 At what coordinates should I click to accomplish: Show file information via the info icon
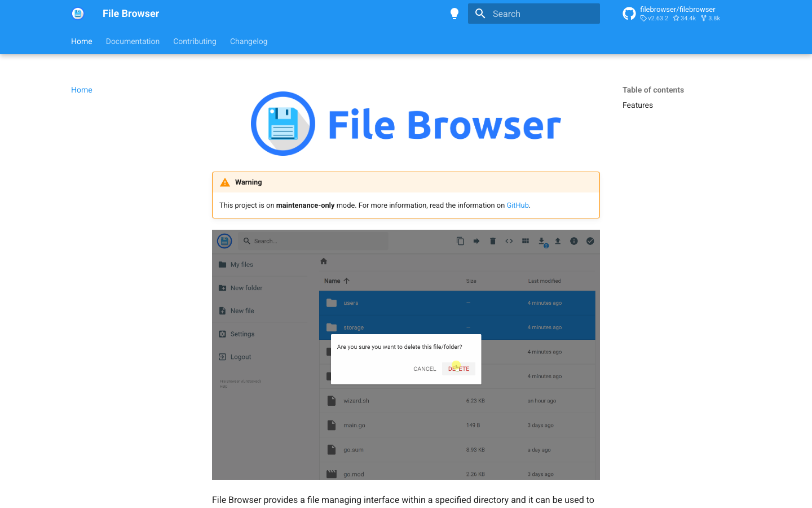pos(573,240)
